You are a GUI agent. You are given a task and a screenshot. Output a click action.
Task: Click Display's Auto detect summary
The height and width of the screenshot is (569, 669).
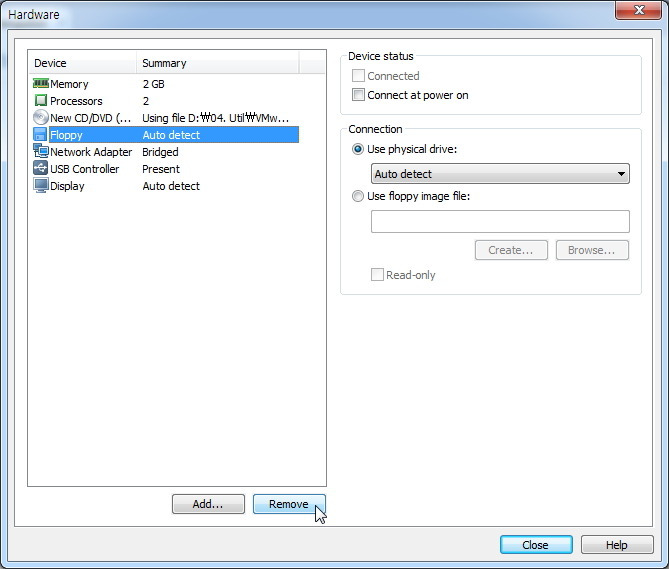(171, 186)
